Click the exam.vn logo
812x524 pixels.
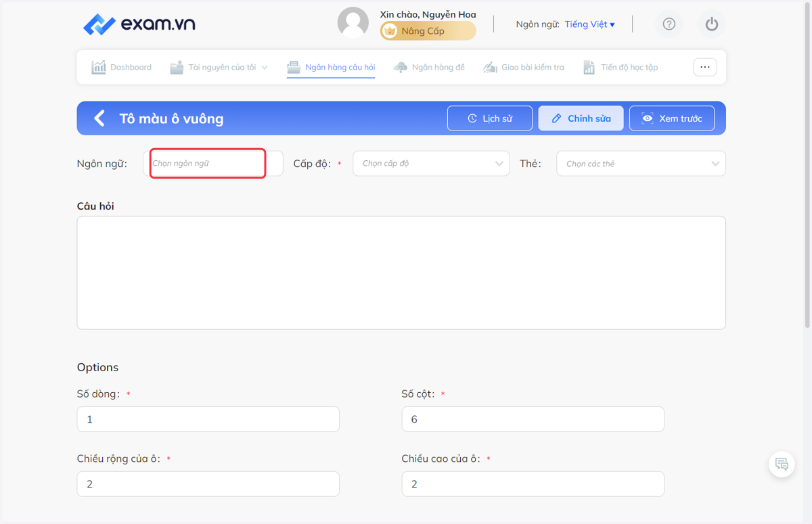(x=139, y=24)
